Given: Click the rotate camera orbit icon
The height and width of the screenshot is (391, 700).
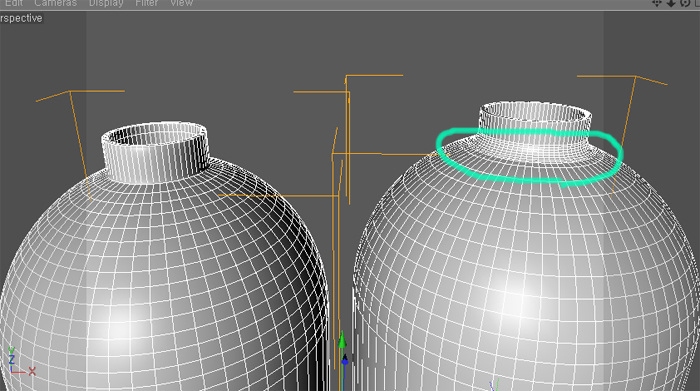Looking at the screenshot, I should tap(685, 3).
